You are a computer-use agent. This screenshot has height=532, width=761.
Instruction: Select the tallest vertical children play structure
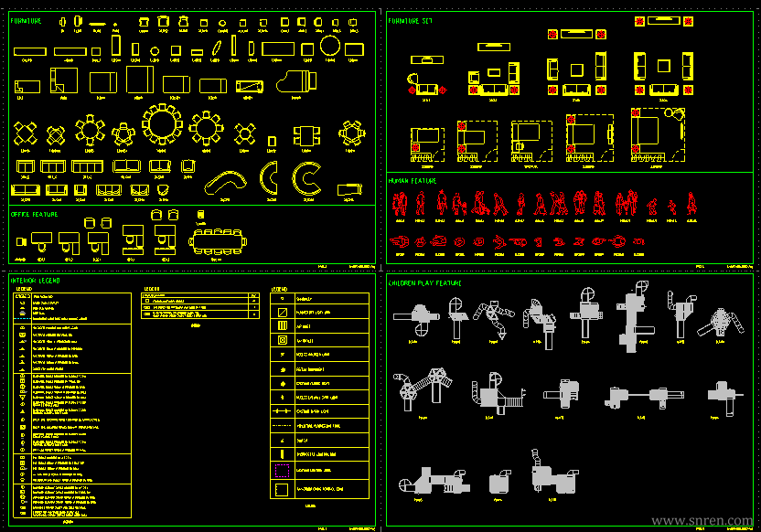[635, 316]
